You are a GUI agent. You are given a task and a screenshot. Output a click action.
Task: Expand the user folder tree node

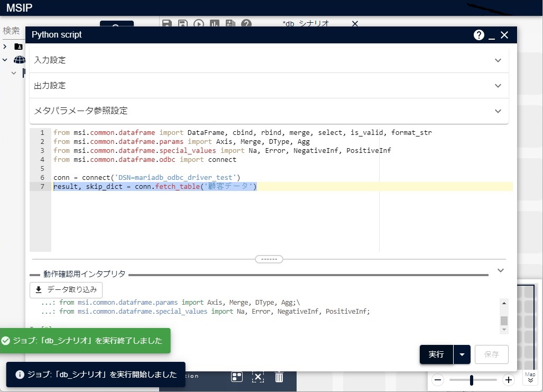tap(5, 46)
